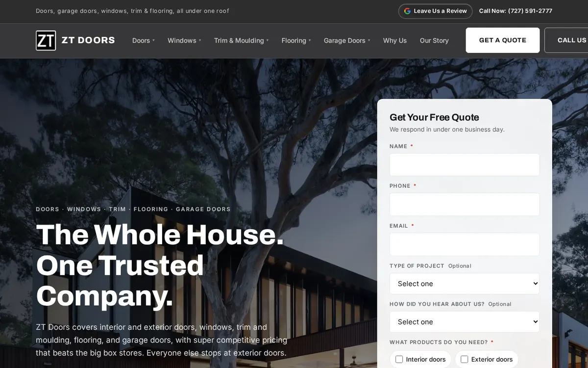
Task: Expand the Windows menu
Action: pos(184,40)
